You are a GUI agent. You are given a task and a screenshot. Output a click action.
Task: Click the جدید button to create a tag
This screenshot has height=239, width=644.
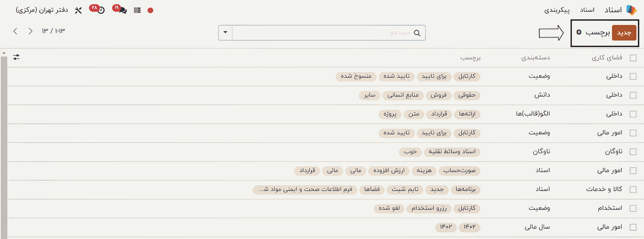point(624,33)
